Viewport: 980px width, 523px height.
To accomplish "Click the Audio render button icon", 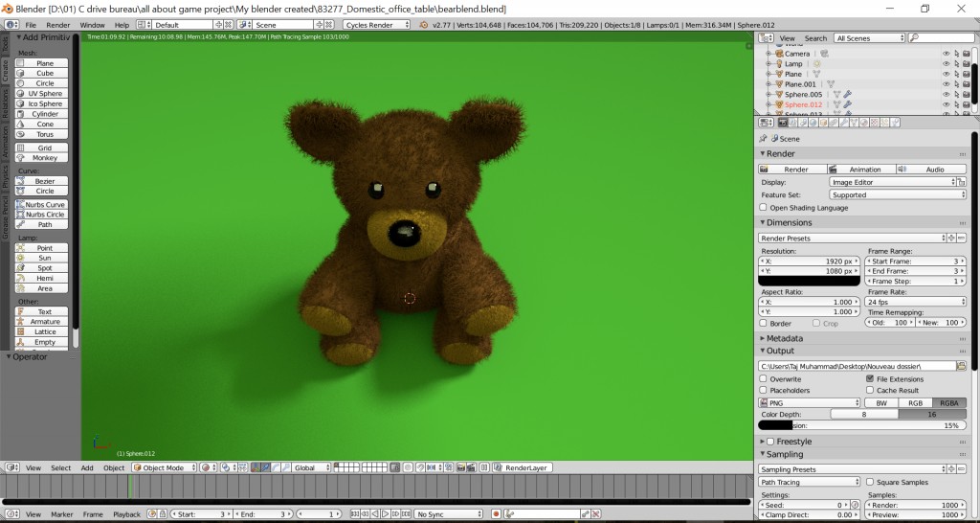I will (x=902, y=169).
